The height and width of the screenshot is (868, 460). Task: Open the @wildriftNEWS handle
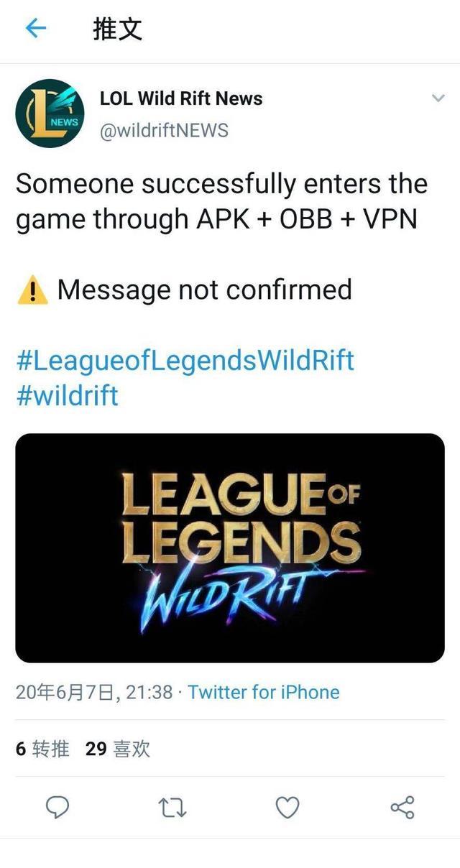(x=164, y=130)
